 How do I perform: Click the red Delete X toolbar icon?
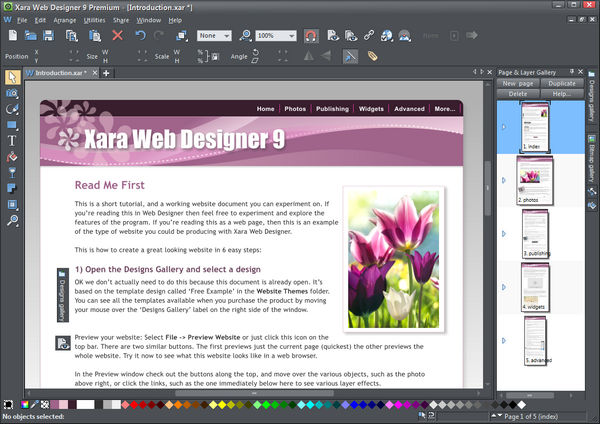[117, 35]
